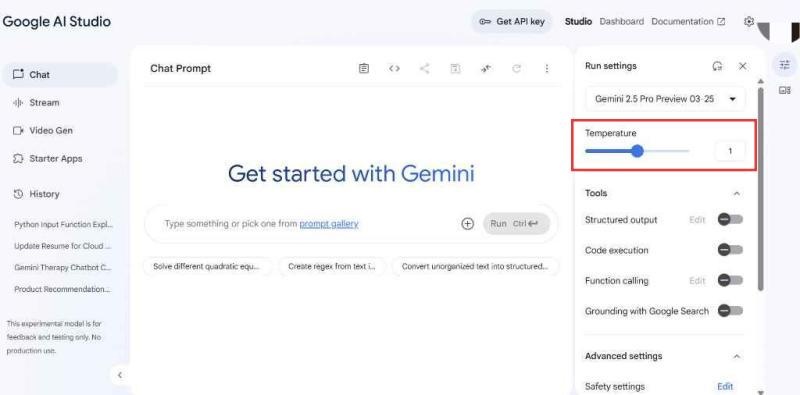Click Edit next to Safety settings

click(725, 386)
